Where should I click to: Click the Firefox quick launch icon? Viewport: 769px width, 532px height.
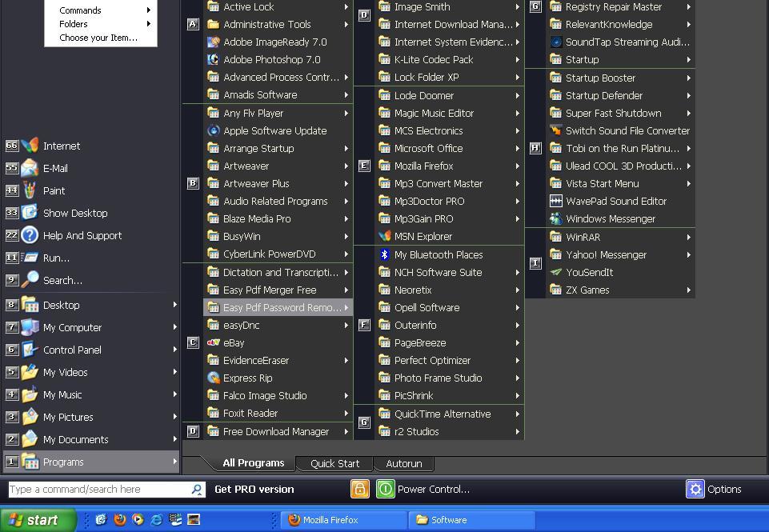(x=120, y=520)
